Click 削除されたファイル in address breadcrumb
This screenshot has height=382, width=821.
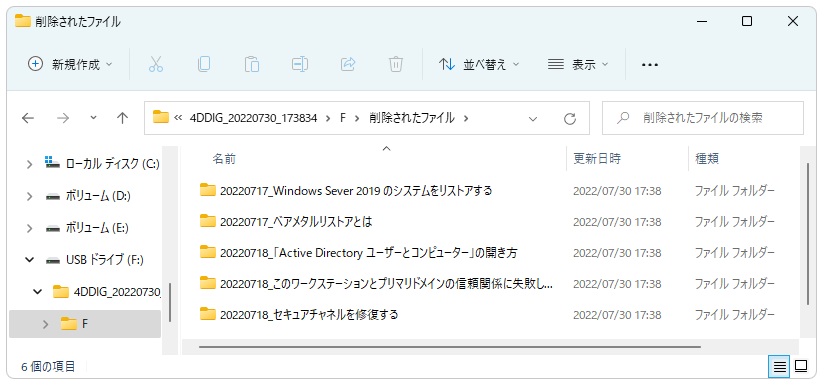(x=412, y=118)
